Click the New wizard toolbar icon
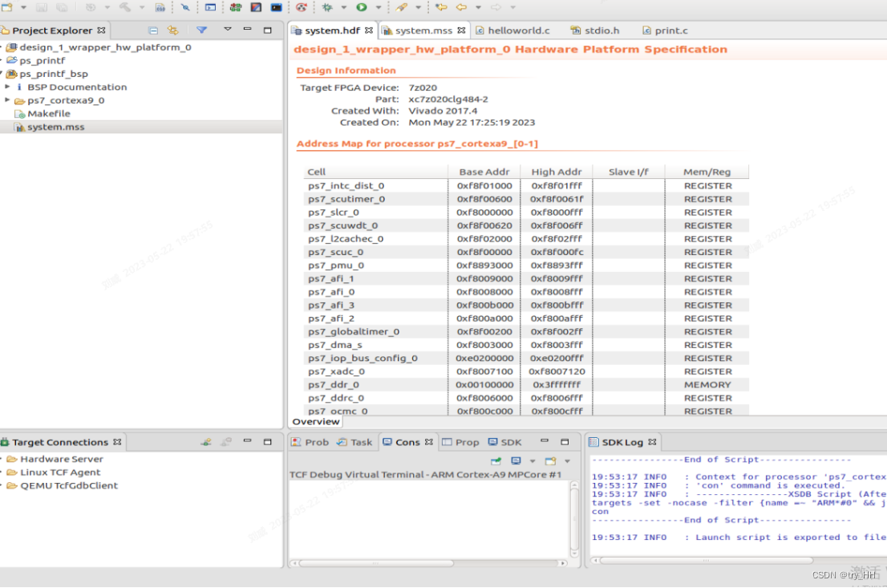This screenshot has height=588, width=887. (x=7, y=7)
